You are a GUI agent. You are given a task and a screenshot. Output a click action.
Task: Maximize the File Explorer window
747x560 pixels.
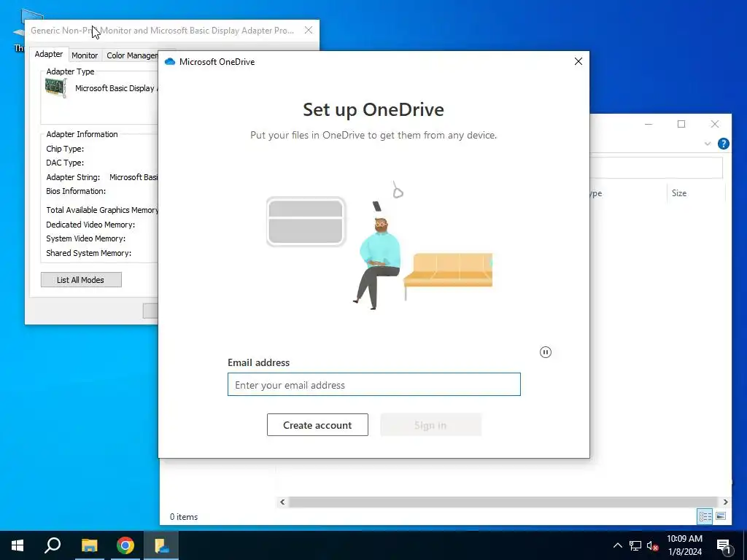pos(681,124)
